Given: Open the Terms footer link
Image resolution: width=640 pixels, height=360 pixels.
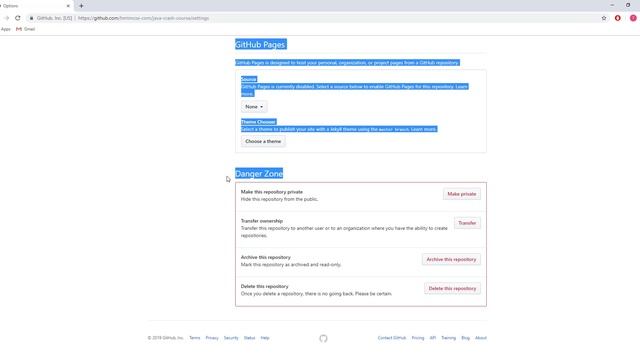Looking at the screenshot, I should 195,338.
